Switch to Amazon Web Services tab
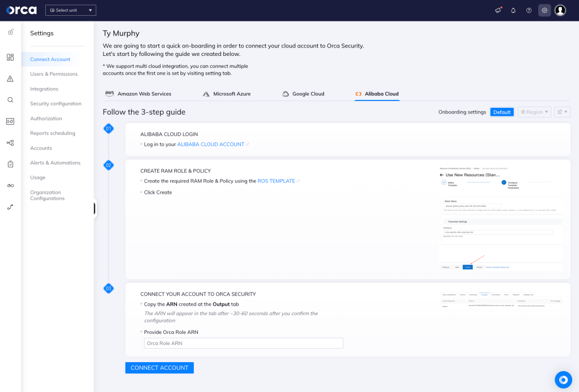The height and width of the screenshot is (392, 579). click(138, 94)
